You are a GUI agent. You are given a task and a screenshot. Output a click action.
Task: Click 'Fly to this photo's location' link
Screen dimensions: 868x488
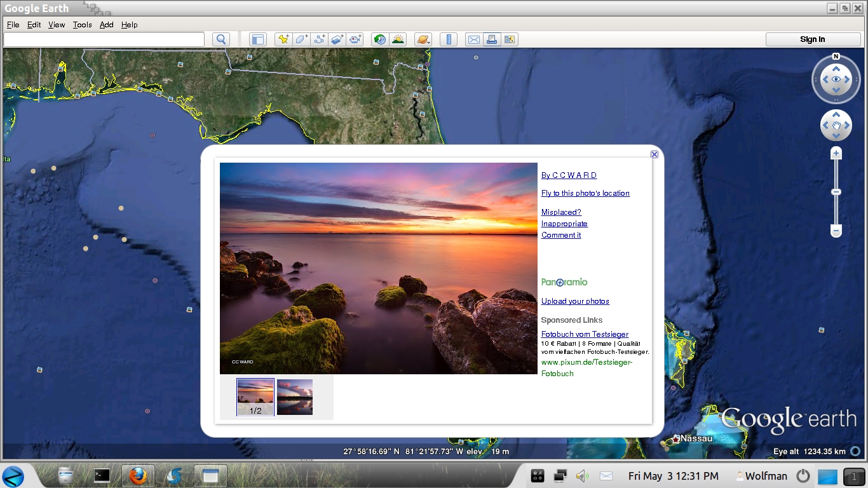pyautogui.click(x=585, y=193)
